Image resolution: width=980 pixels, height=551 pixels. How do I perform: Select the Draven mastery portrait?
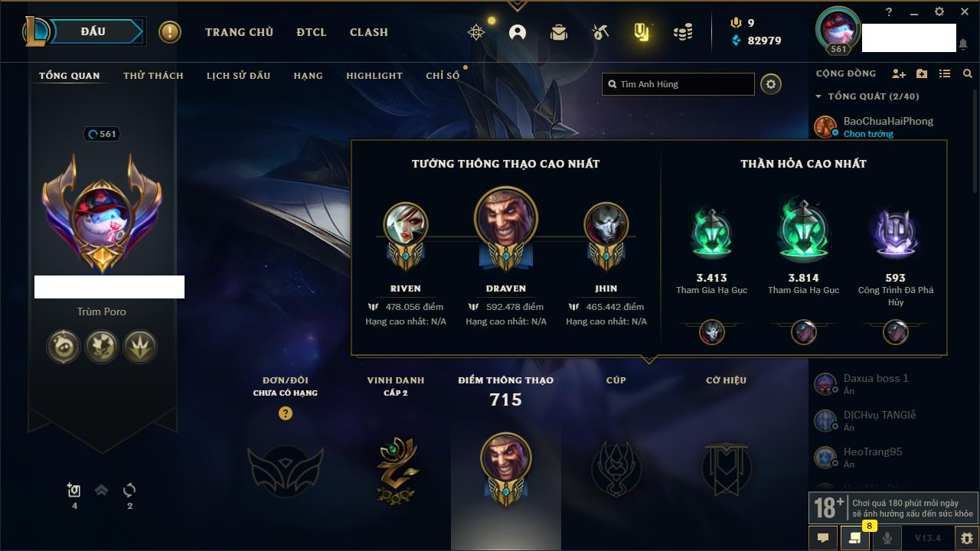[x=506, y=219]
